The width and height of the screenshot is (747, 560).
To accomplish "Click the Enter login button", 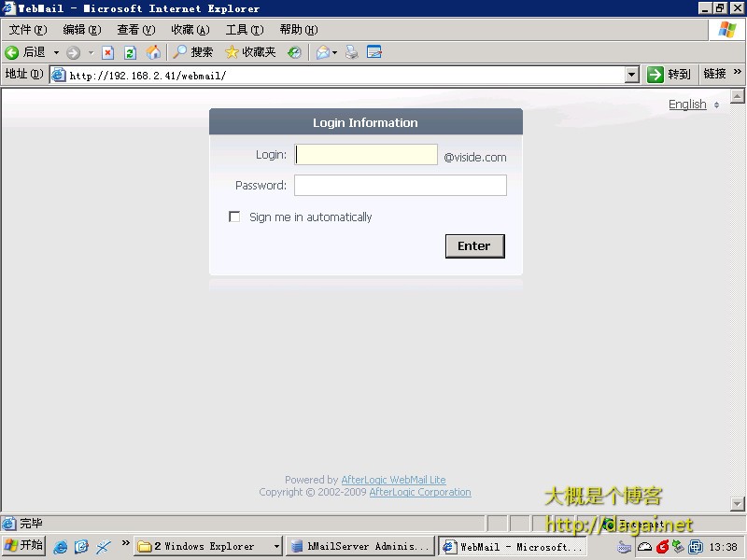I will [475, 246].
